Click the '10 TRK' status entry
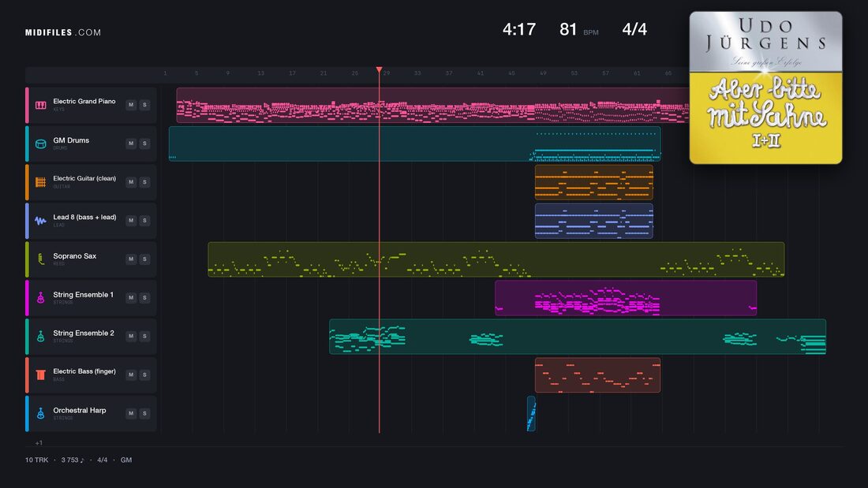 (x=36, y=460)
